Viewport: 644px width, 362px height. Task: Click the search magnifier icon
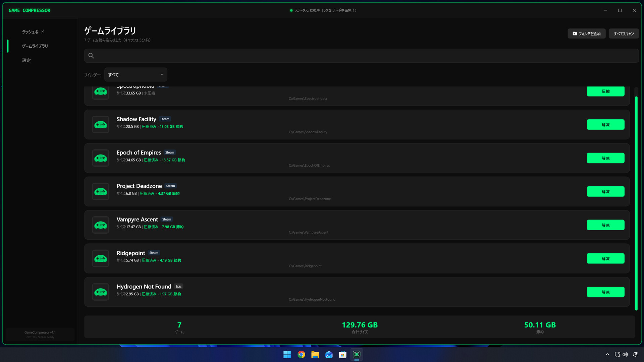pyautogui.click(x=91, y=56)
